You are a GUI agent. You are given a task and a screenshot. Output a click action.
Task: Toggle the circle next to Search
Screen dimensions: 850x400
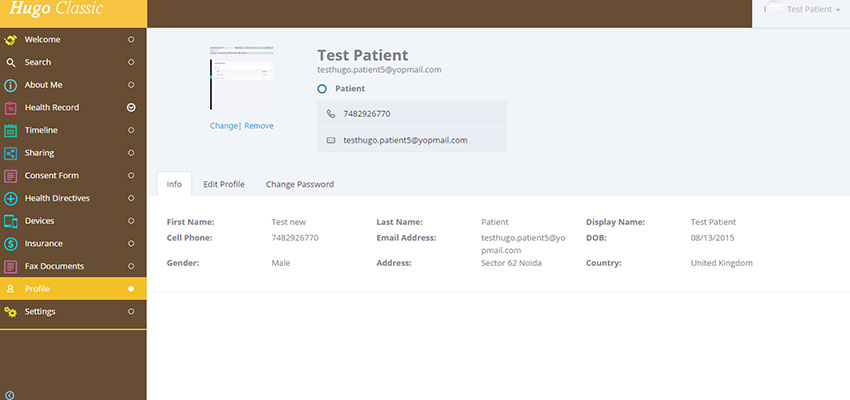pyautogui.click(x=131, y=62)
